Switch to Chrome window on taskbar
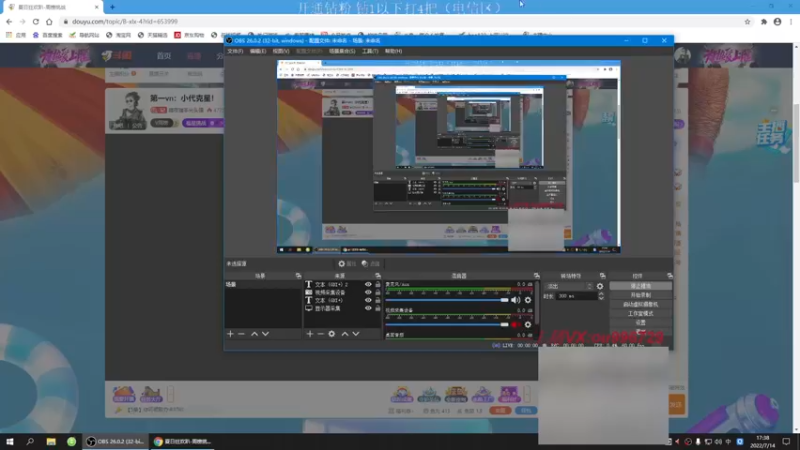 (182, 441)
